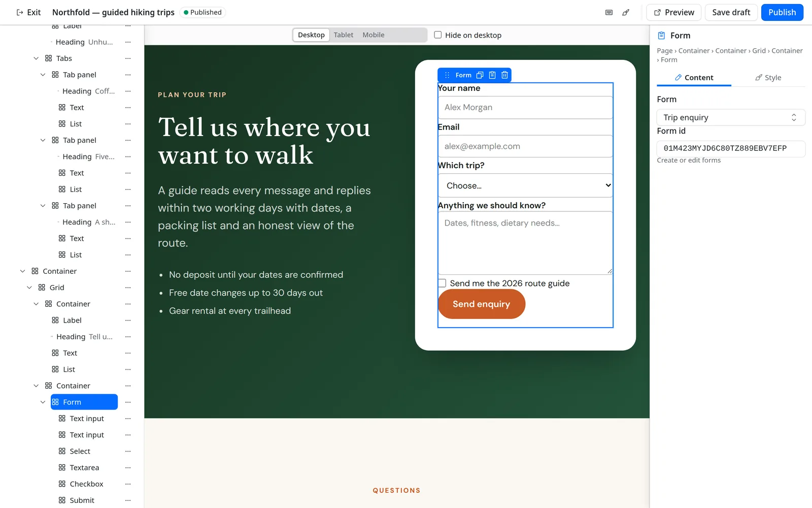Collapse the Form tree node chevron
Image resolution: width=812 pixels, height=508 pixels.
(x=43, y=402)
